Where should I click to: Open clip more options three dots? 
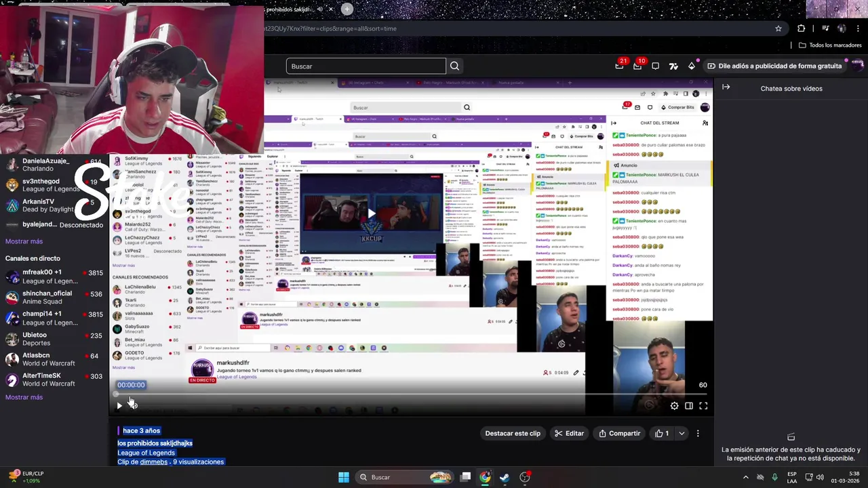coord(698,433)
